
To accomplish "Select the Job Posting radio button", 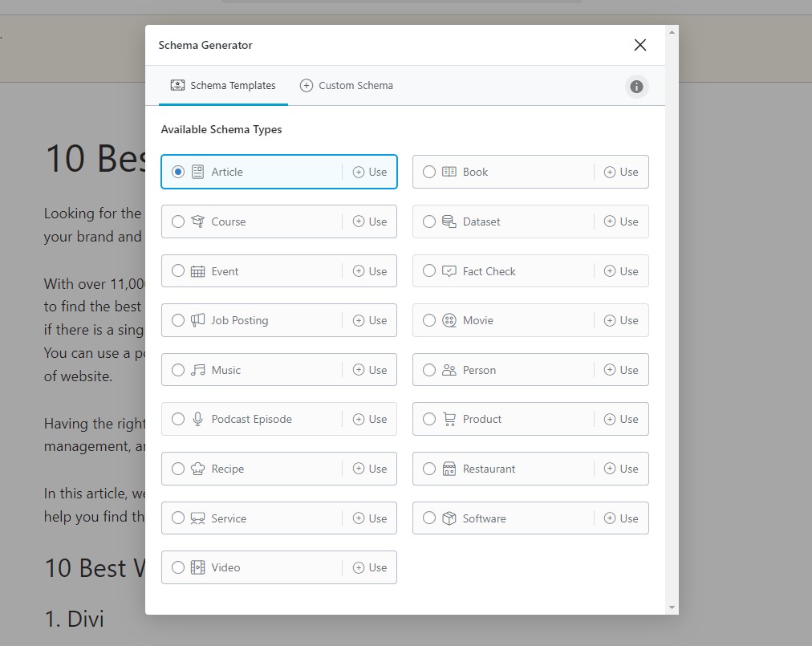I will click(x=177, y=320).
